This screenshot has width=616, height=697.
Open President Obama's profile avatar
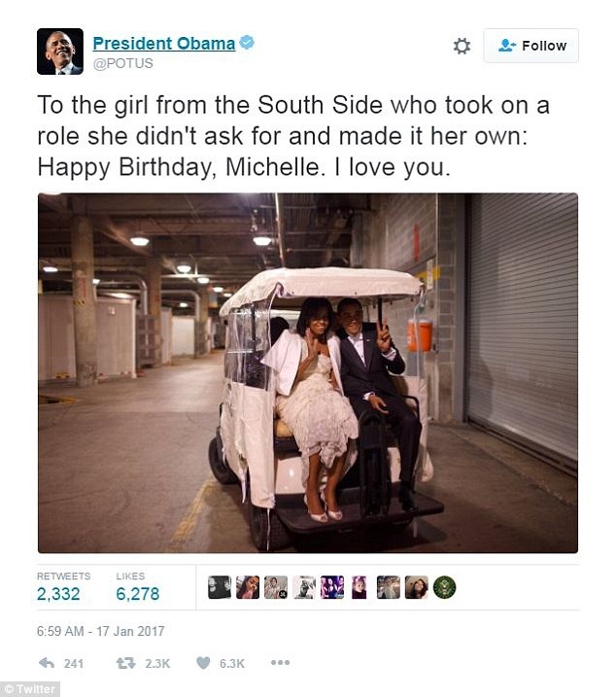pos(60,52)
